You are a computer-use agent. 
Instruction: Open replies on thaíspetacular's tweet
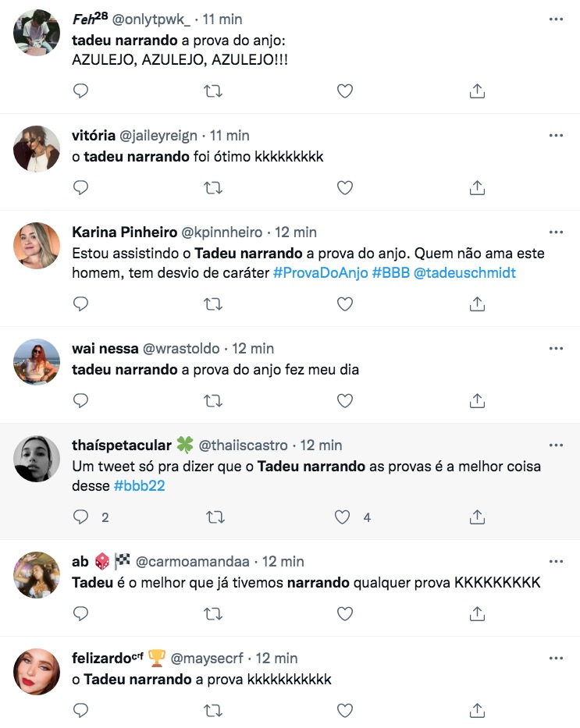[x=80, y=517]
